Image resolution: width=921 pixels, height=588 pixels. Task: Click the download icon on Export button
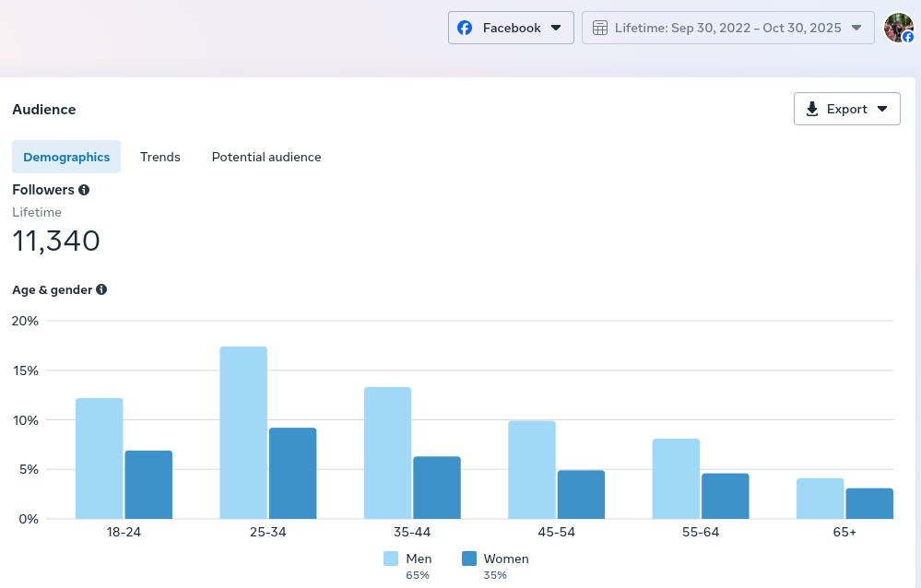[812, 109]
